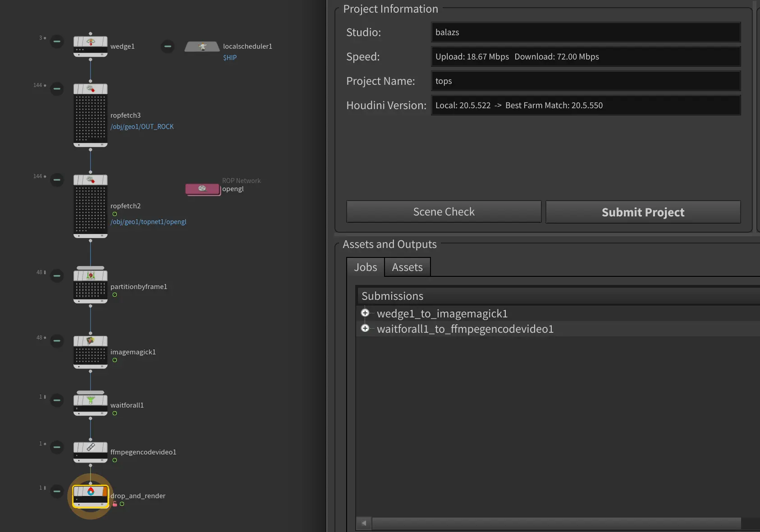Select the opengl ROP node
This screenshot has height=532, width=760.
202,188
